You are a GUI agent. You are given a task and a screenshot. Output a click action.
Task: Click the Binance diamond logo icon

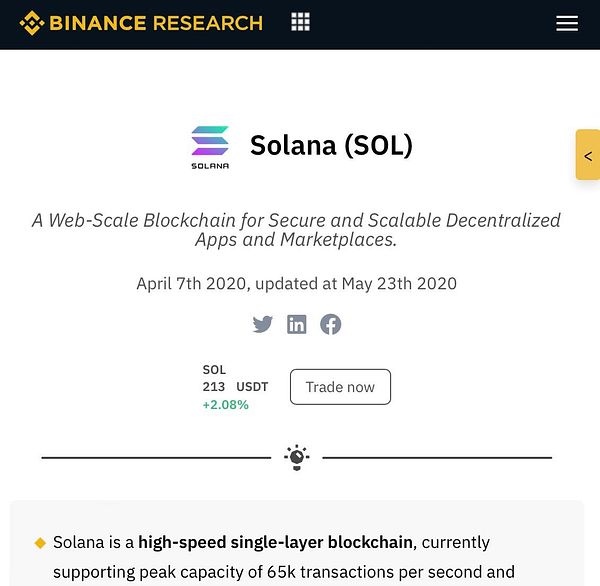tap(32, 23)
